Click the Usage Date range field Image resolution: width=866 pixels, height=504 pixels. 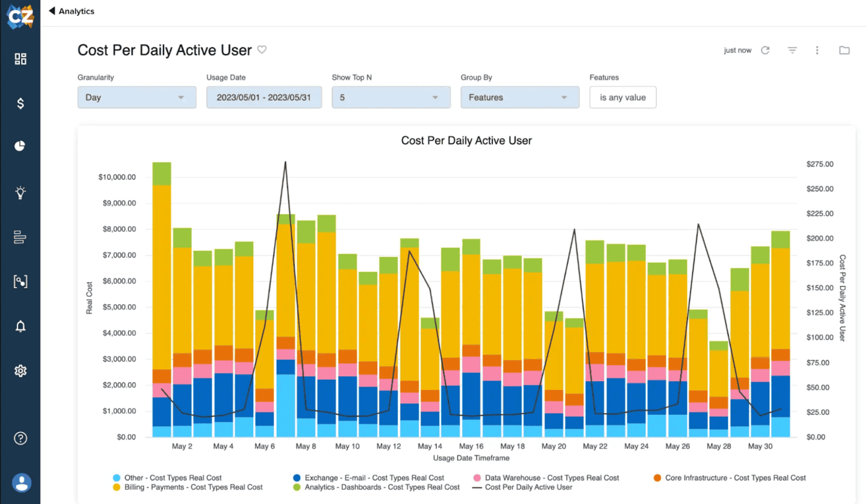[x=264, y=97]
